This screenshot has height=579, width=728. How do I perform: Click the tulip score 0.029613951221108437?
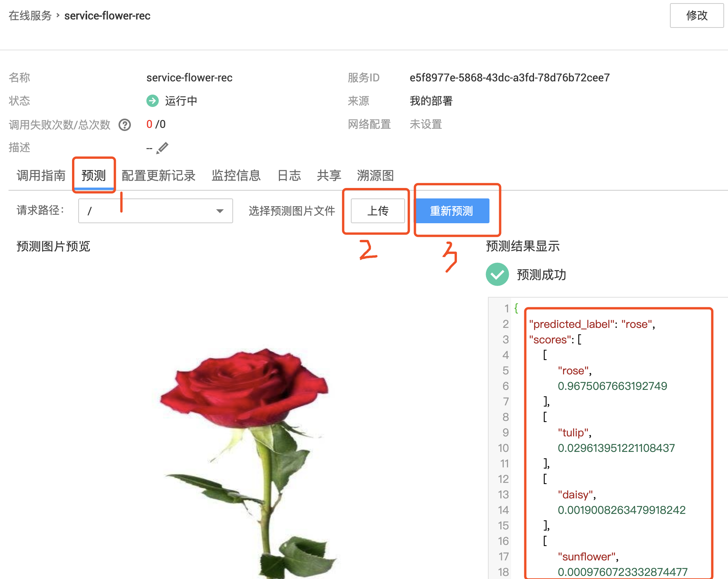coord(616,448)
